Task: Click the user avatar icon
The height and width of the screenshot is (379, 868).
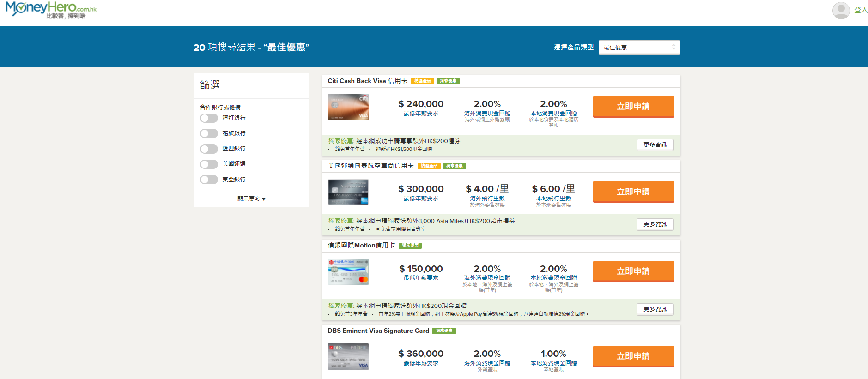Action: tap(841, 10)
